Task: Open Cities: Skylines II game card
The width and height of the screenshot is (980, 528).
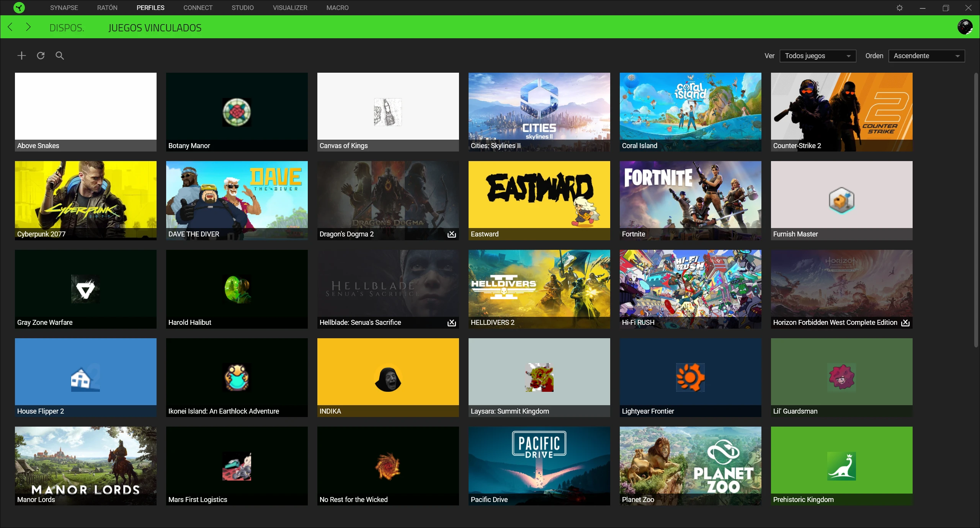Action: 539,112
